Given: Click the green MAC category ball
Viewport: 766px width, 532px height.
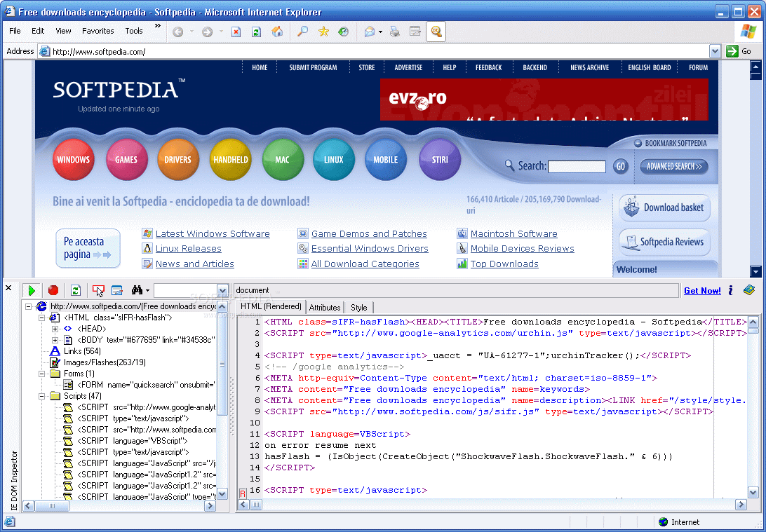Looking at the screenshot, I should [283, 160].
